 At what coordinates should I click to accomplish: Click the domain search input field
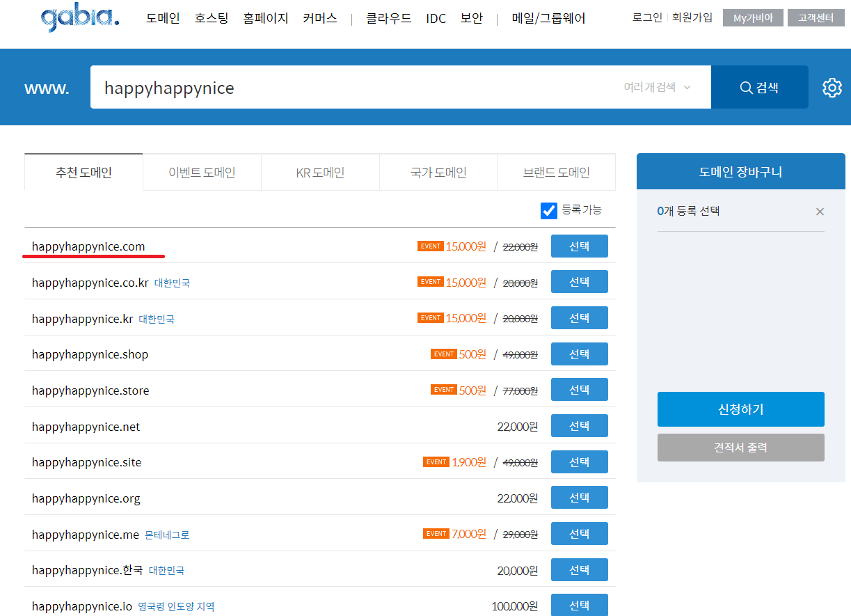pos(348,87)
